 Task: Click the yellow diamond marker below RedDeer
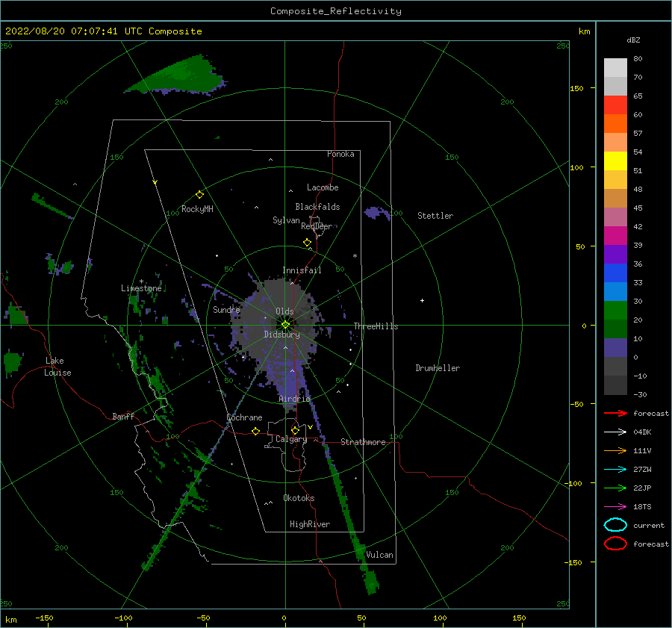(x=307, y=243)
